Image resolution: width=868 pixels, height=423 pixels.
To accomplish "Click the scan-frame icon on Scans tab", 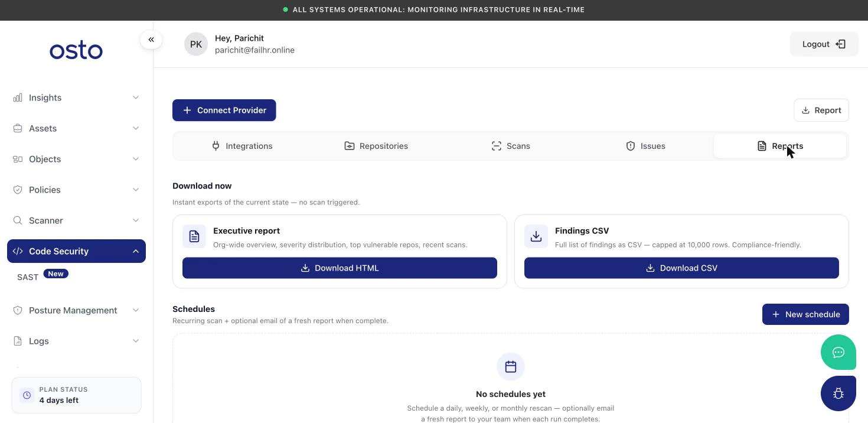I will point(497,146).
